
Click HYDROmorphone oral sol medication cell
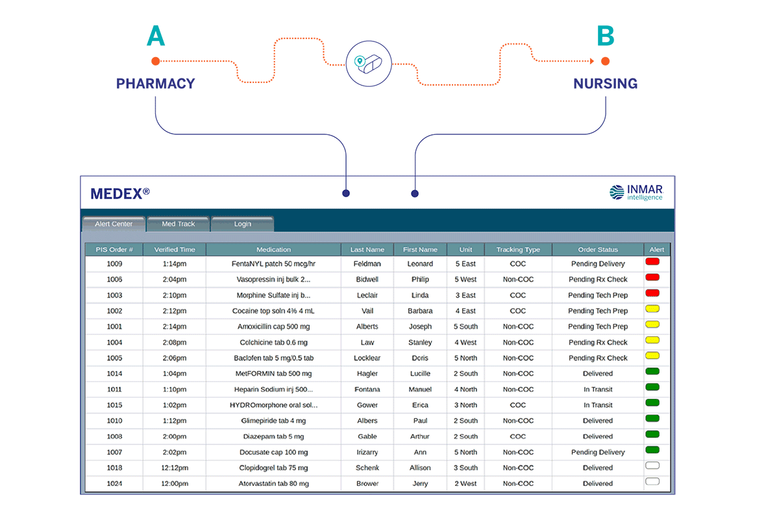[273, 405]
